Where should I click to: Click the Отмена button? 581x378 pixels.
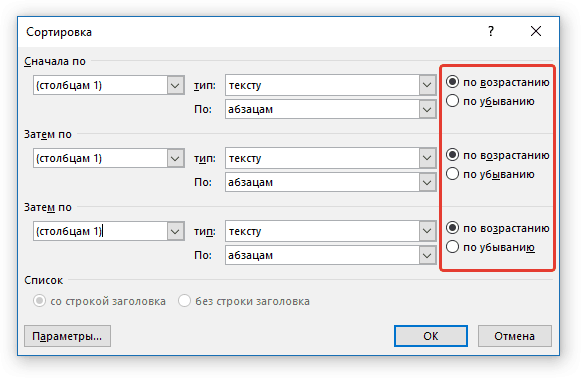pyautogui.click(x=514, y=336)
